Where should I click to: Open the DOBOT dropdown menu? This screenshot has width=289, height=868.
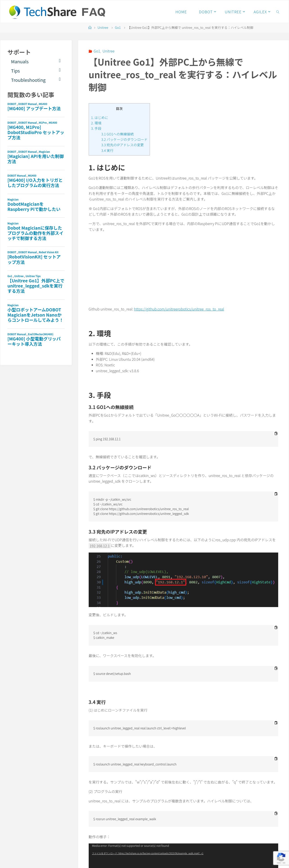207,12
